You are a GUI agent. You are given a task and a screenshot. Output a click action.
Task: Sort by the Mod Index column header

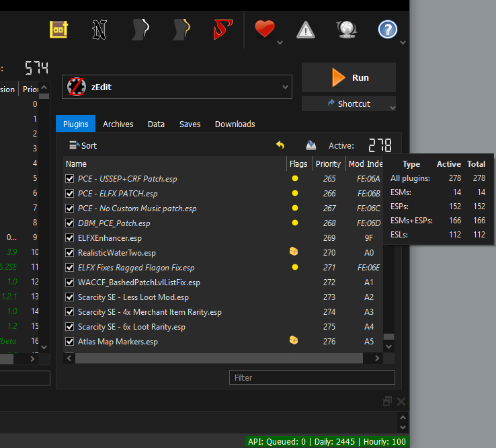pos(365,163)
